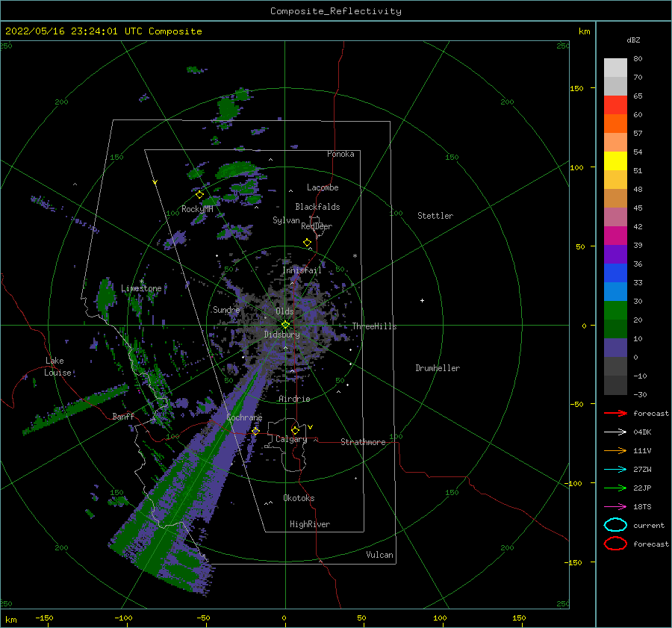The width and height of the screenshot is (672, 628).
Task: Click the yellow diamond marker above Calgary
Action: point(295,430)
